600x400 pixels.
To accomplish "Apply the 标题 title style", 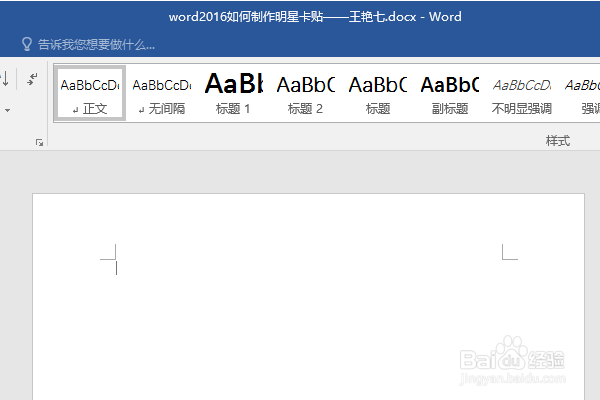I will [x=378, y=93].
